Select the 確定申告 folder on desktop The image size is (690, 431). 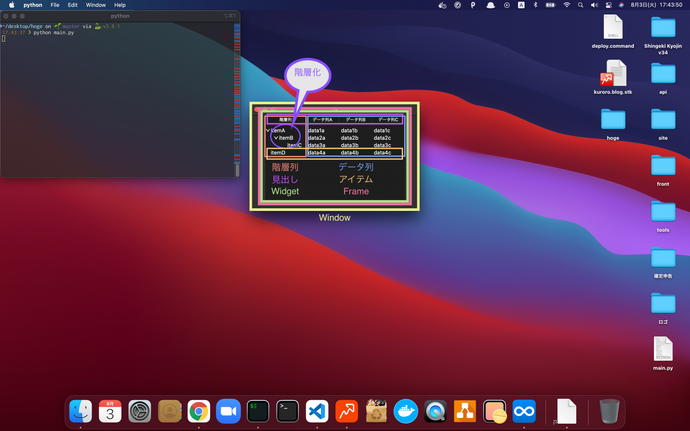click(663, 262)
